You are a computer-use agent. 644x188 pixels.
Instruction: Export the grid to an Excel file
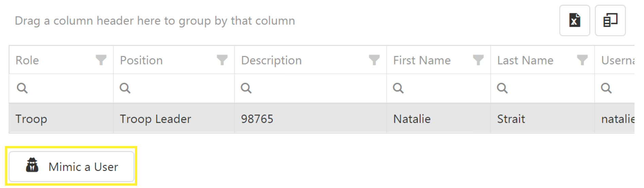pos(574,20)
